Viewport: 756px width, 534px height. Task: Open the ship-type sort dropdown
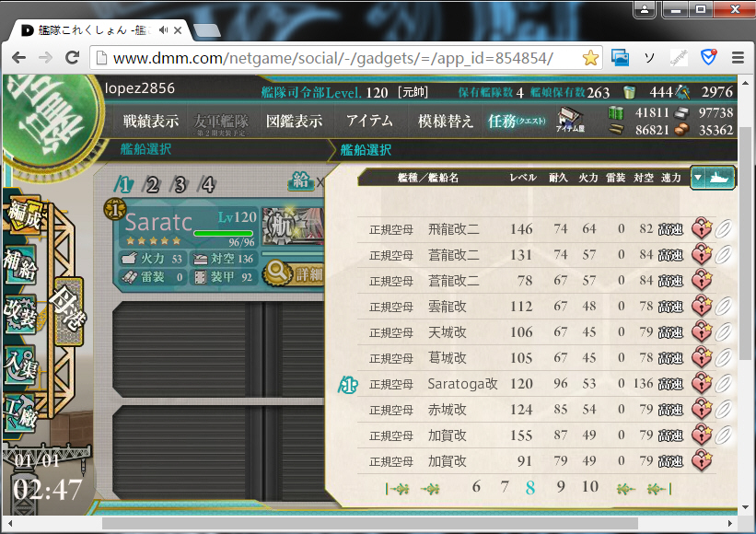pos(713,178)
